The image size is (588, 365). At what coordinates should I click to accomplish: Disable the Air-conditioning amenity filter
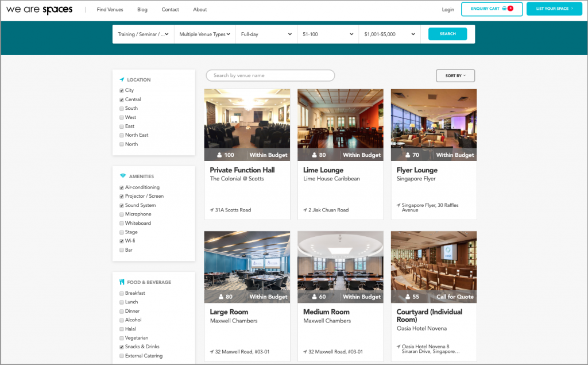122,187
